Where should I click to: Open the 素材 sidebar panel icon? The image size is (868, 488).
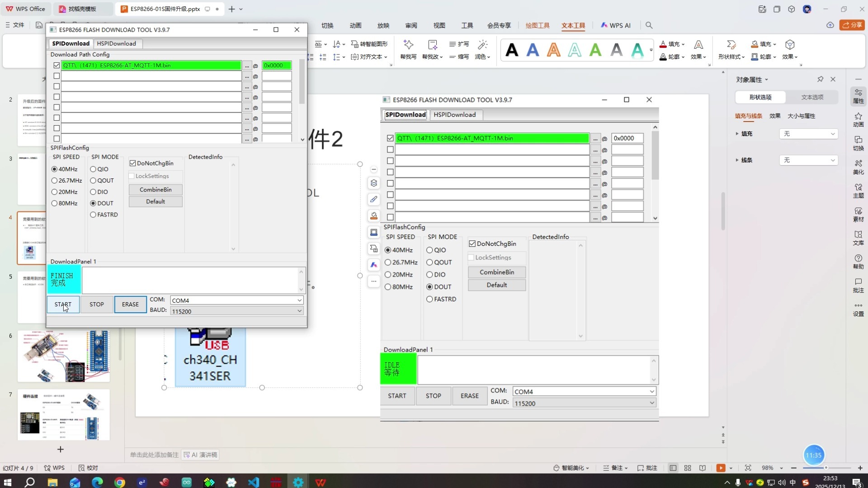click(x=858, y=214)
